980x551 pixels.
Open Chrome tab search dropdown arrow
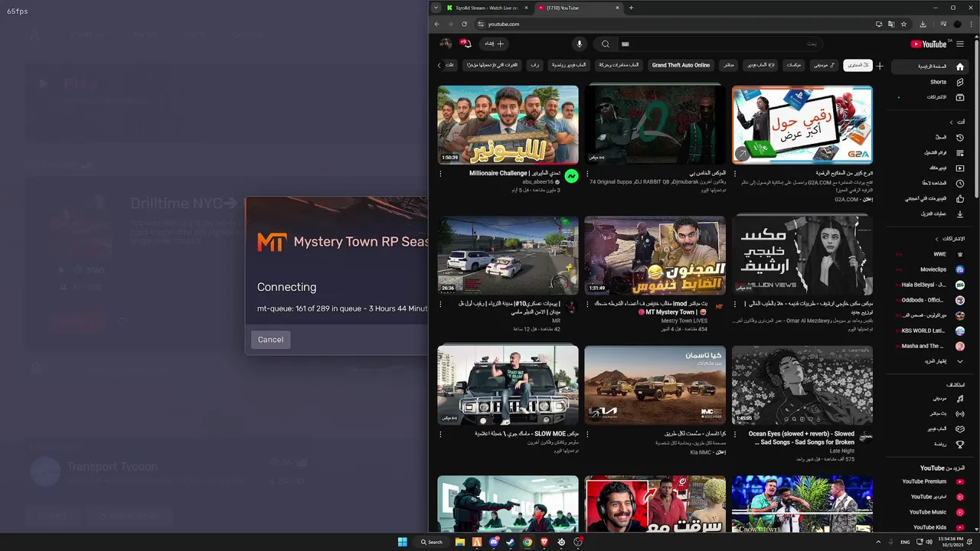436,8
